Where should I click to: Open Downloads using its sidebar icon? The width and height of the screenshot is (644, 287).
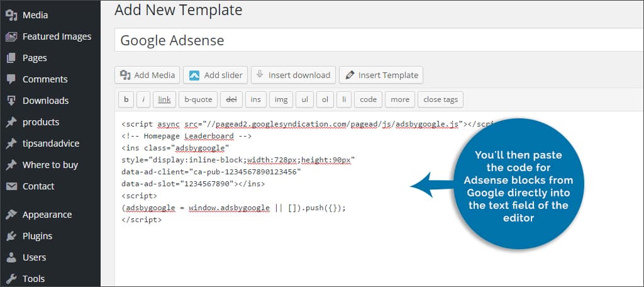[x=11, y=101]
